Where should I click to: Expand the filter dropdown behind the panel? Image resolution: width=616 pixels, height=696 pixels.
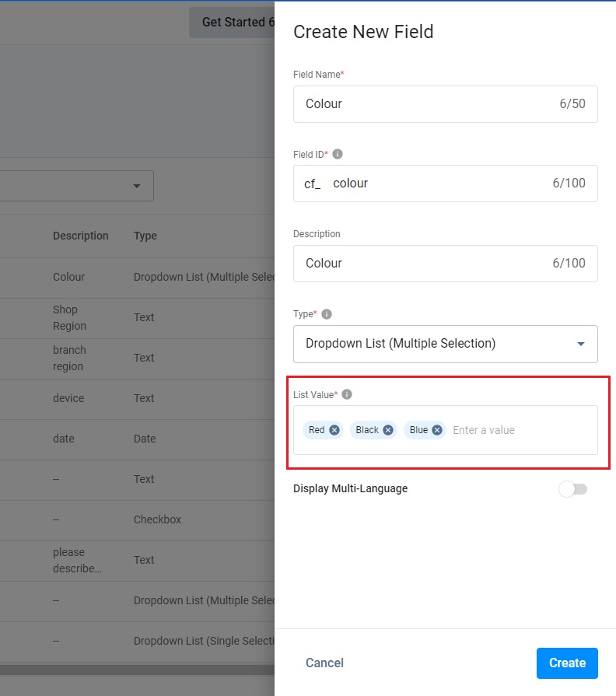coord(137,187)
